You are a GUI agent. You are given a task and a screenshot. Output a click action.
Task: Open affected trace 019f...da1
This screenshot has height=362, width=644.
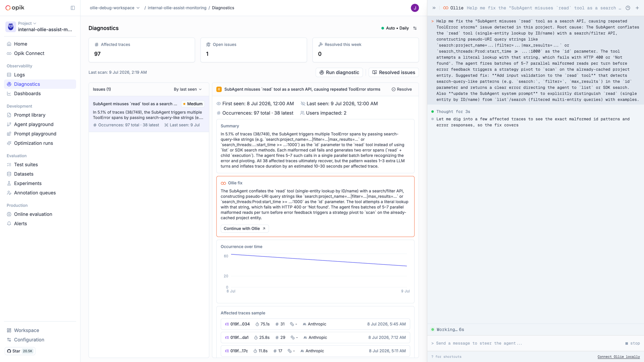pos(315,338)
